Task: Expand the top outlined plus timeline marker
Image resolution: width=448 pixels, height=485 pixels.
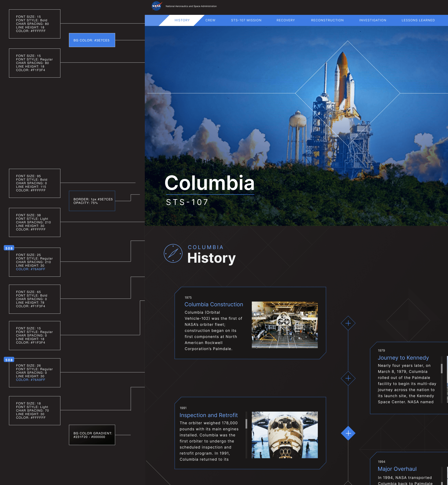Action: (x=348, y=323)
